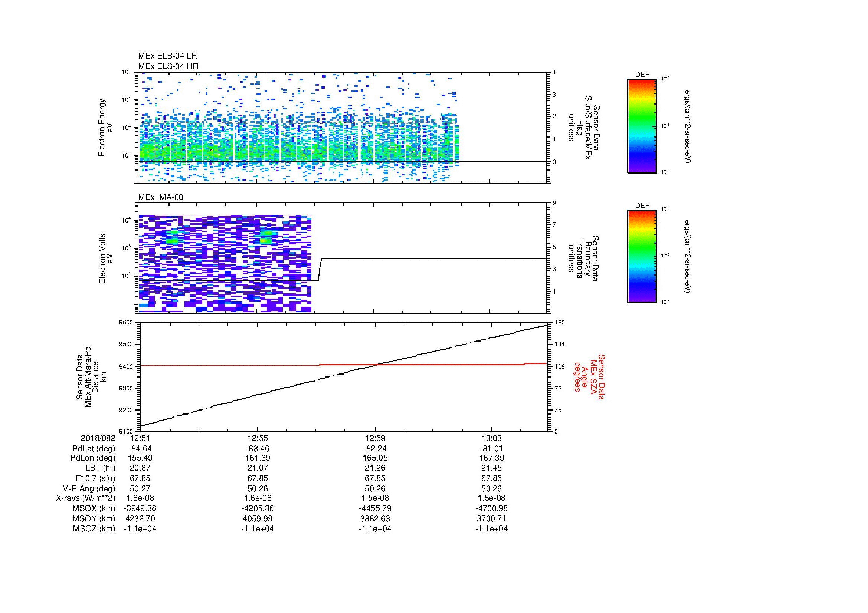Click the PdLon value 155.49
The height and width of the screenshot is (613, 868).
point(140,458)
